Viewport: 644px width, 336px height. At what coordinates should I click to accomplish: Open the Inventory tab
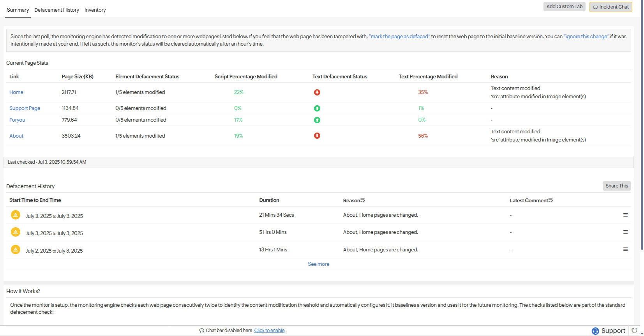coord(95,10)
